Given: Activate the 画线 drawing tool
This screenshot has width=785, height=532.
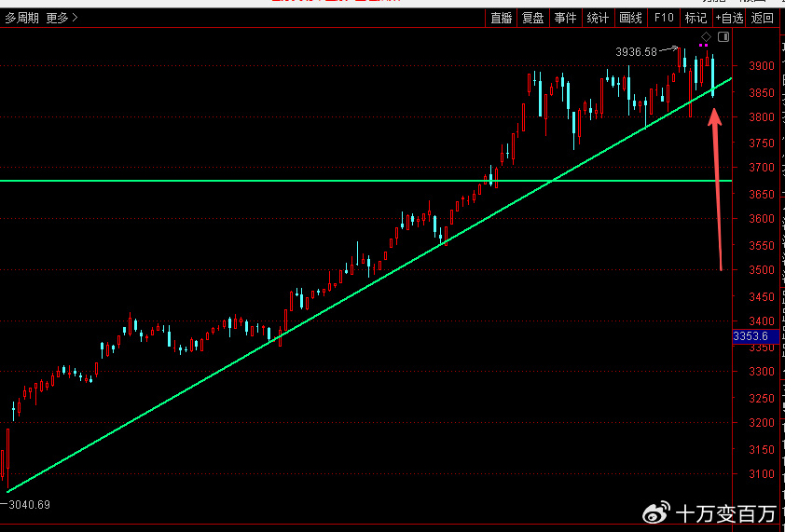Looking at the screenshot, I should tap(630, 18).
